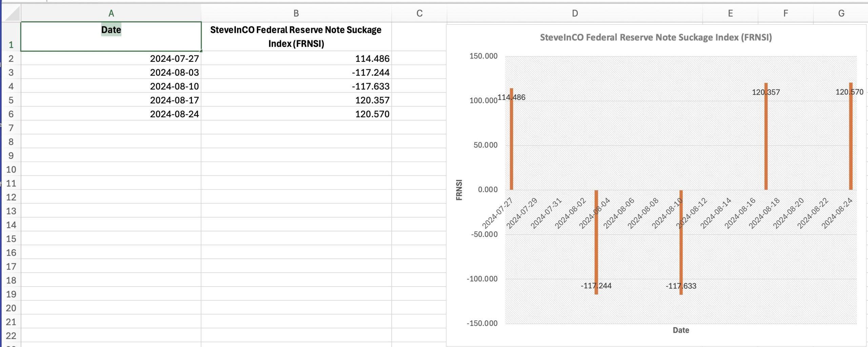
Task: Click the 120.570 data label in chart
Action: click(849, 92)
